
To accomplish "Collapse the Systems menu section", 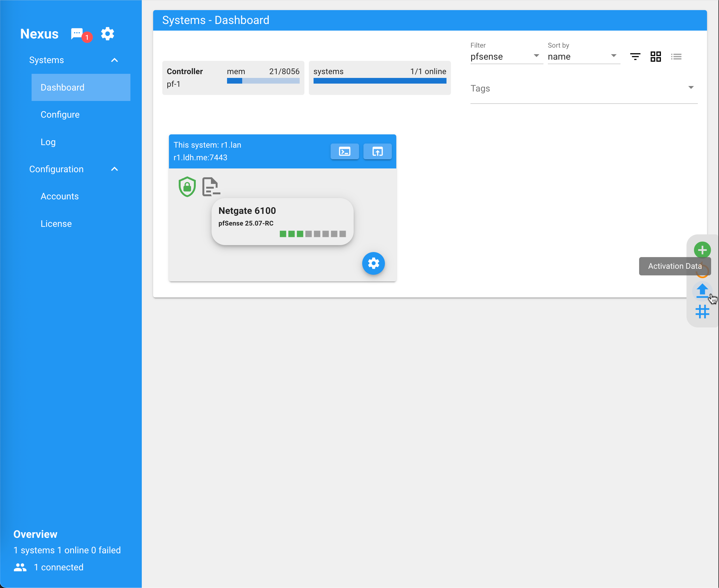I will click(x=114, y=60).
